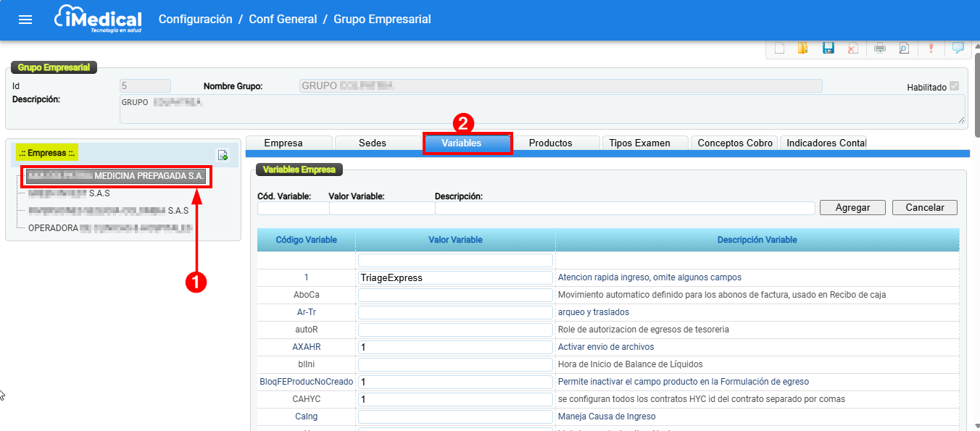
Task: Open the search document magnifier icon
Action: 904,49
